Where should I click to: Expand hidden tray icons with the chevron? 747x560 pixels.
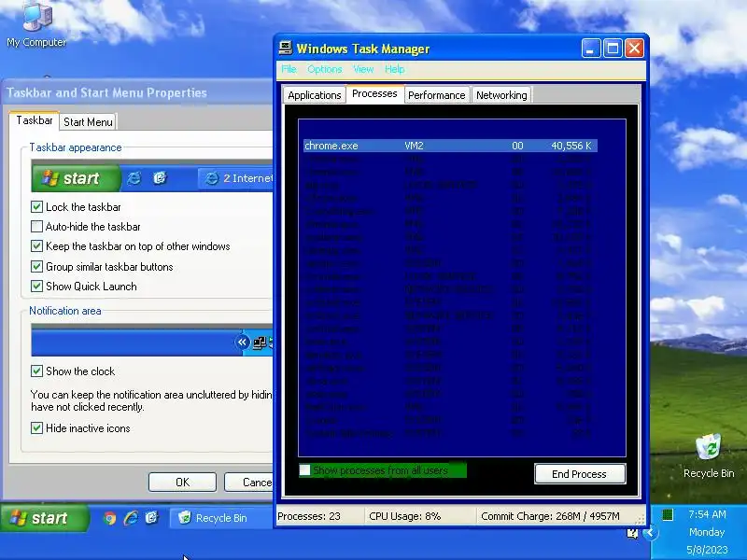(649, 532)
